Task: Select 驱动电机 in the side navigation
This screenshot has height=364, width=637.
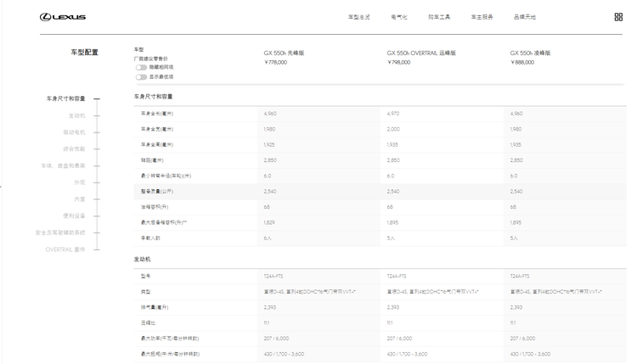Action: click(74, 132)
